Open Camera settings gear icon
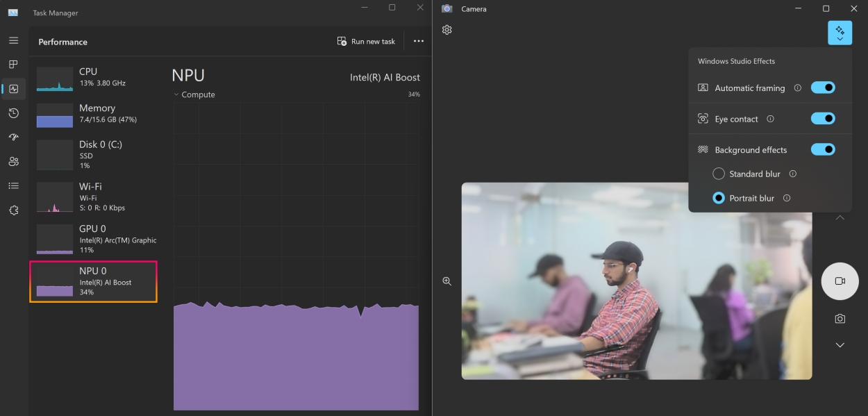The height and width of the screenshot is (416, 868). tap(447, 30)
